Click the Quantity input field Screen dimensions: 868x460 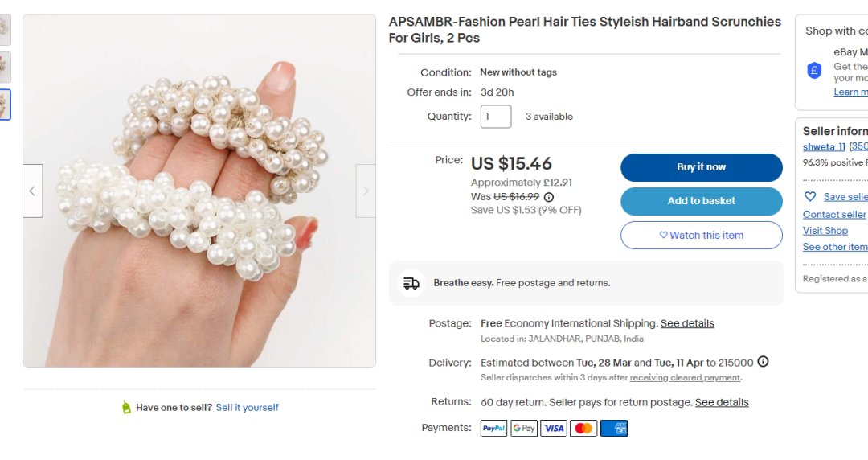point(496,117)
